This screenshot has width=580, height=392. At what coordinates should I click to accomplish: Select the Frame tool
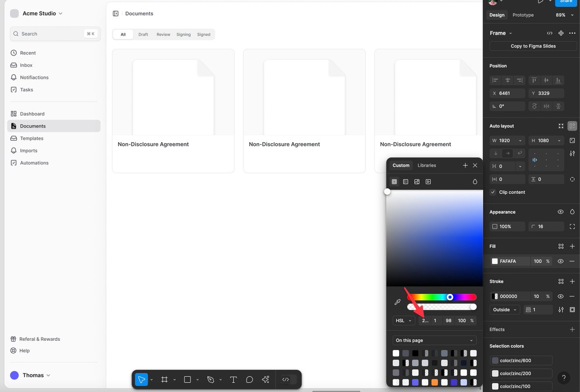pos(164,379)
